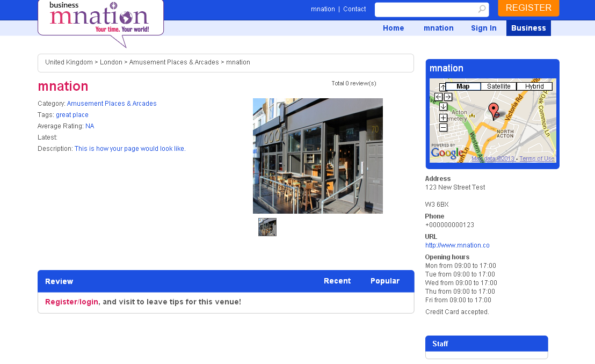
Task: Click the red map location pin
Action: point(494,112)
